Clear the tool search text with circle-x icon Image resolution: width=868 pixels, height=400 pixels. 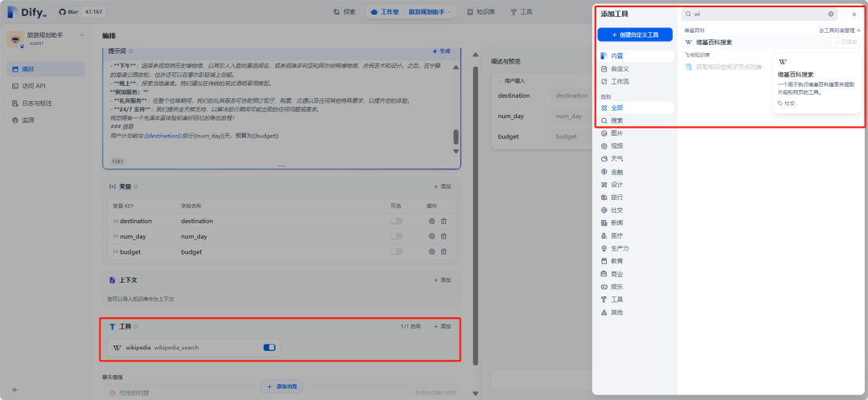[x=830, y=14]
